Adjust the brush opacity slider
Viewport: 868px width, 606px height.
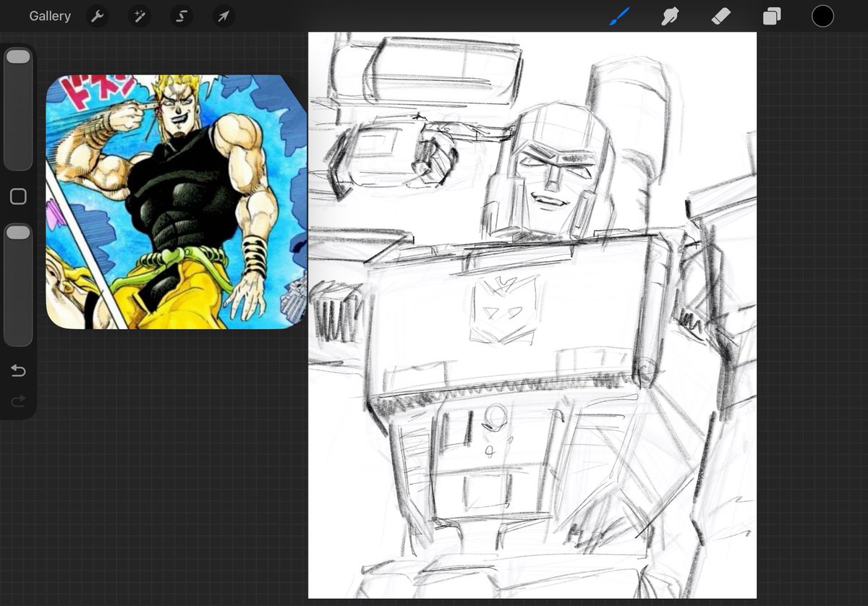click(x=18, y=285)
